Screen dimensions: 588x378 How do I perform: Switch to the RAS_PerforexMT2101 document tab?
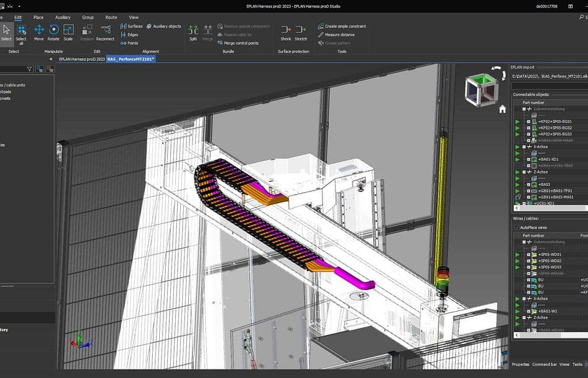click(131, 59)
